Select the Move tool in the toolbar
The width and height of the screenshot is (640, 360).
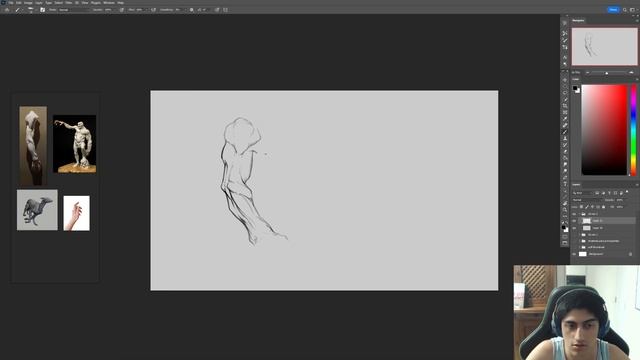pos(565,80)
